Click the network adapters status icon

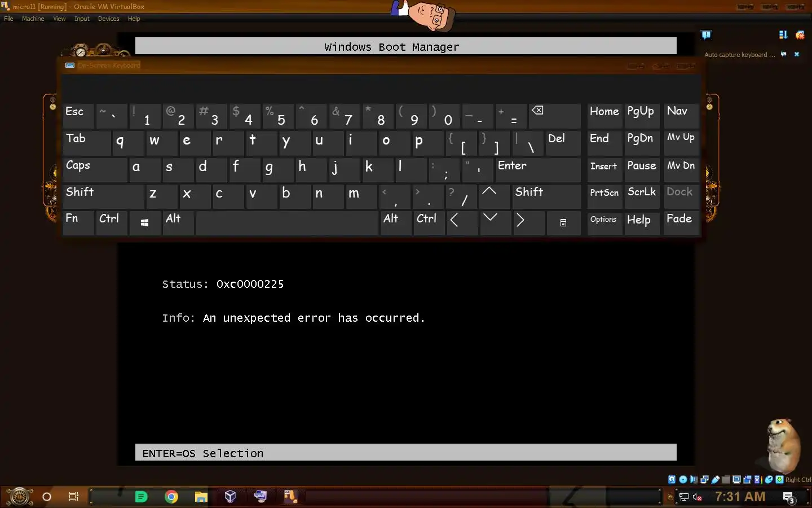coord(704,480)
